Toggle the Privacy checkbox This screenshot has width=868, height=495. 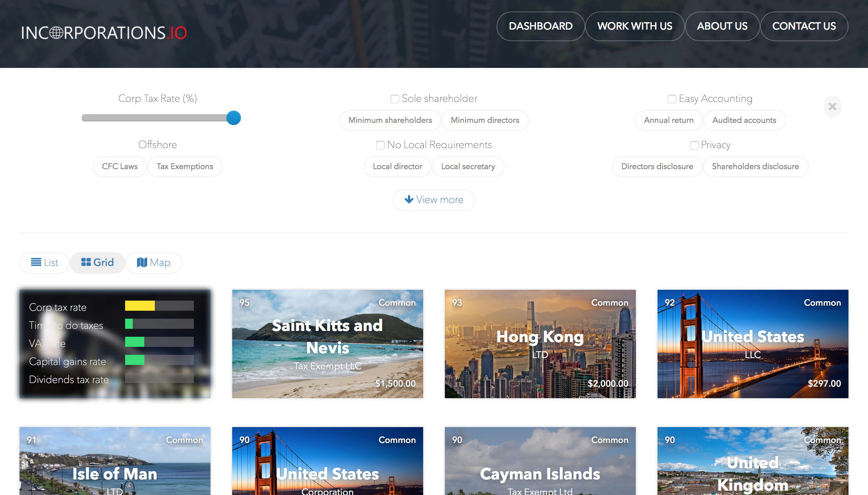[x=694, y=145]
